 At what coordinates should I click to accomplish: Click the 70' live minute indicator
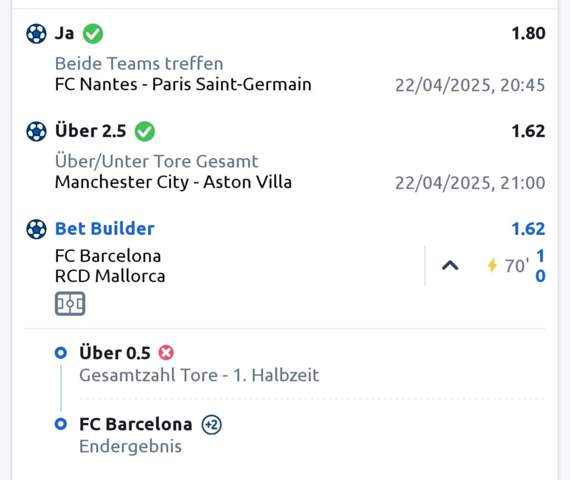517,266
